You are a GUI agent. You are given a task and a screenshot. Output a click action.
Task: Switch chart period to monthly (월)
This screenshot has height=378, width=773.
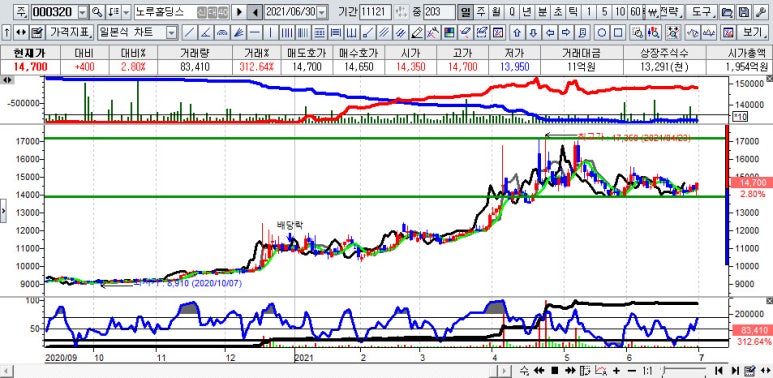point(496,11)
